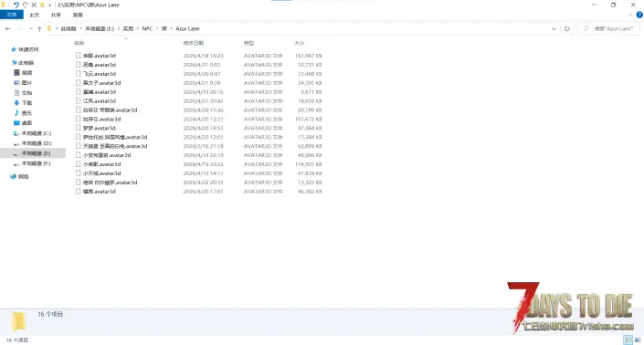Sort by the 大小 column header
The height and width of the screenshot is (345, 644).
299,43
